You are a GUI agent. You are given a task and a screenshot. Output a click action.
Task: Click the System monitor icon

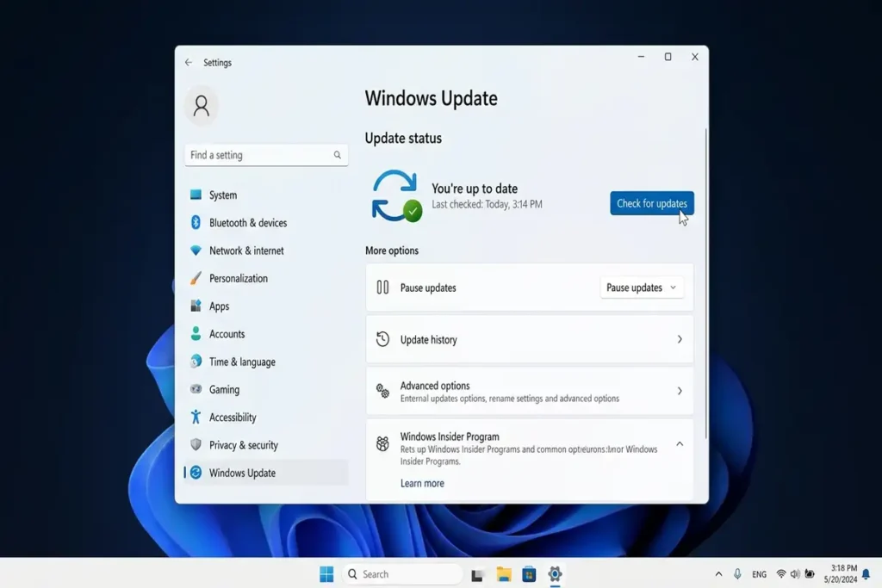(196, 195)
